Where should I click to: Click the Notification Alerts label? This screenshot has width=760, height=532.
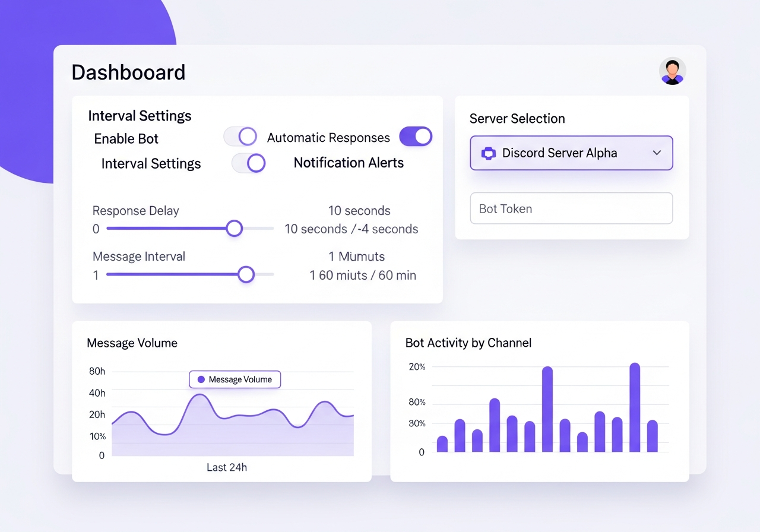349,163
